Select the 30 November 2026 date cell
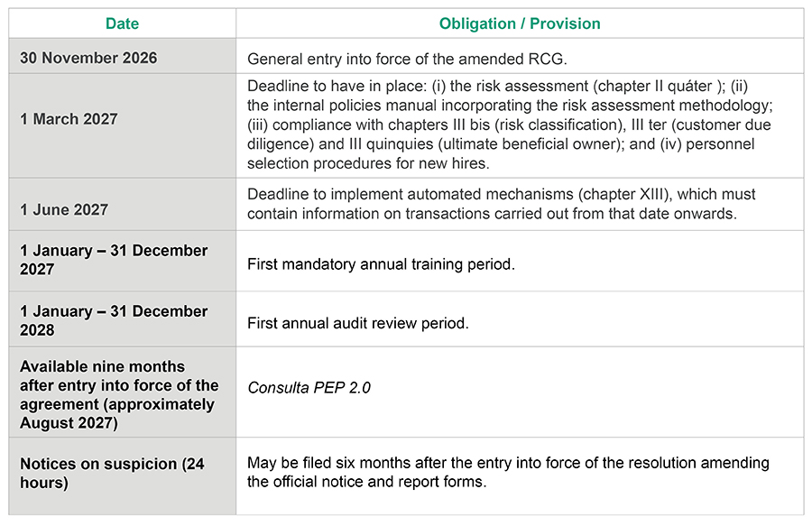 tap(122, 56)
